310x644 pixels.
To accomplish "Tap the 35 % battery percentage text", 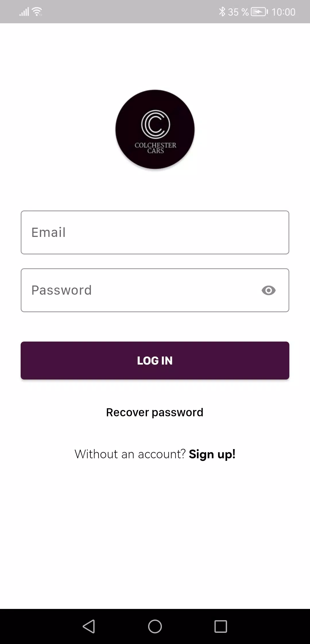I will click(238, 12).
